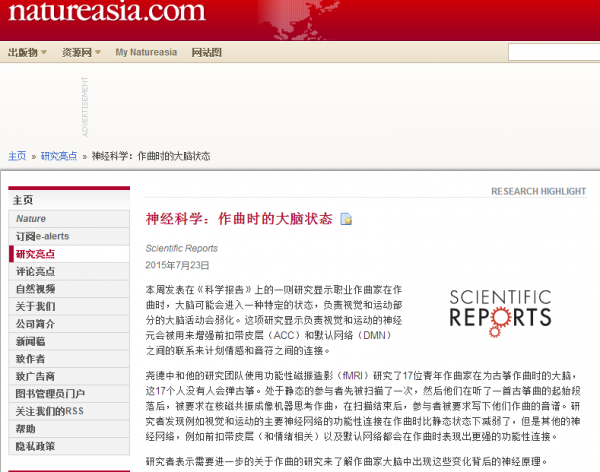The image size is (600, 472).
Task: Click the bookmark icon beside article title
Action: click(x=346, y=219)
